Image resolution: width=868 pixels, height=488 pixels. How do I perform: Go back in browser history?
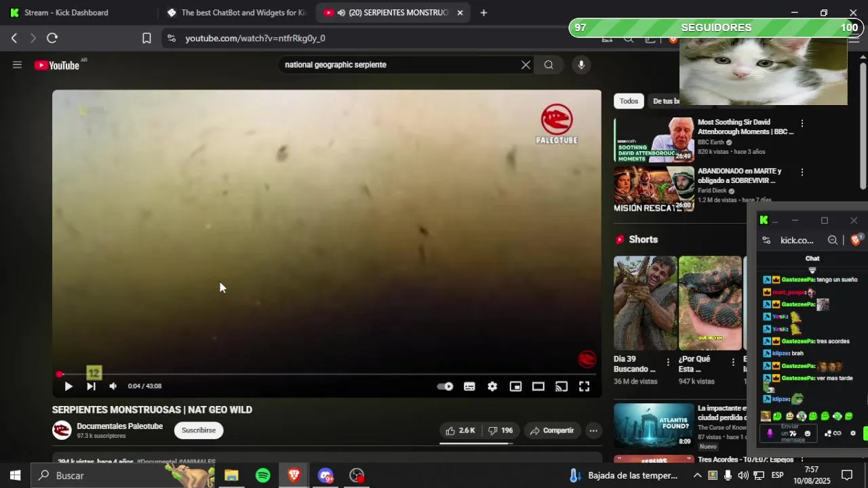[14, 38]
